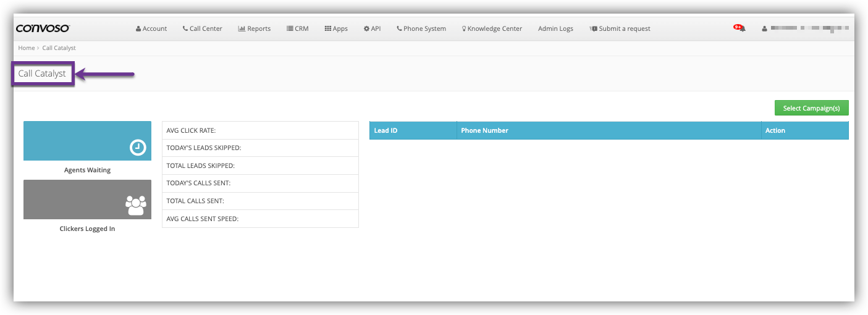Click TOTAL CALLS SENT row

coord(260,201)
